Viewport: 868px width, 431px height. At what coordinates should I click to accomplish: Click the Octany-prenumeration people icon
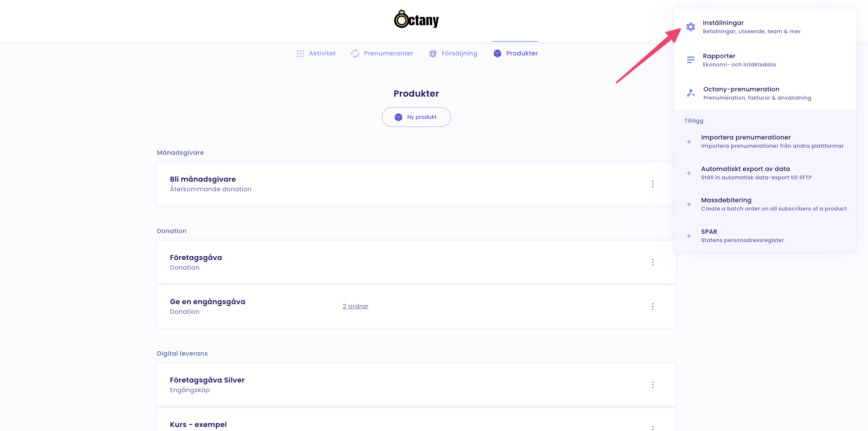[x=691, y=93]
